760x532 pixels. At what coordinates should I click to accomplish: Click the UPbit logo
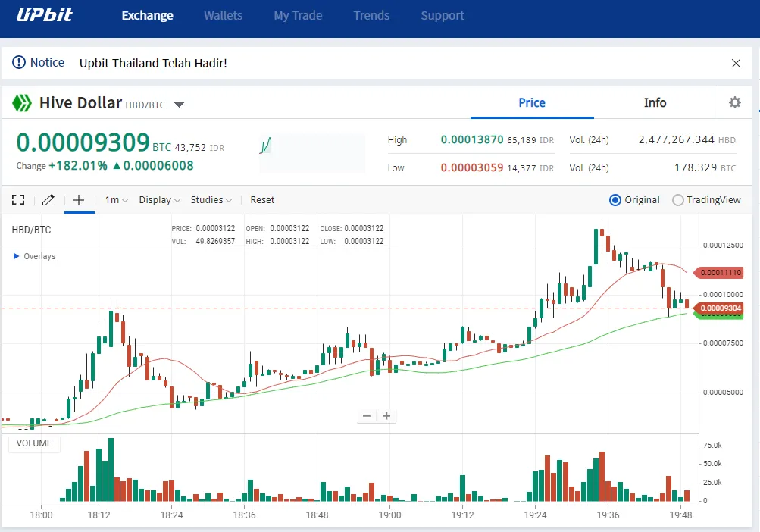point(44,15)
